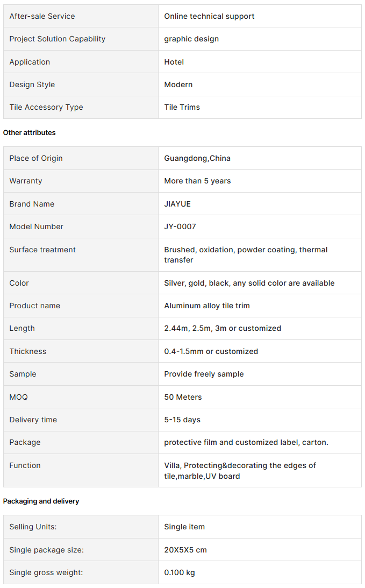365x588 pixels.
Task: Click the 'Packaging and delivery' heading
Action: pyautogui.click(x=41, y=501)
